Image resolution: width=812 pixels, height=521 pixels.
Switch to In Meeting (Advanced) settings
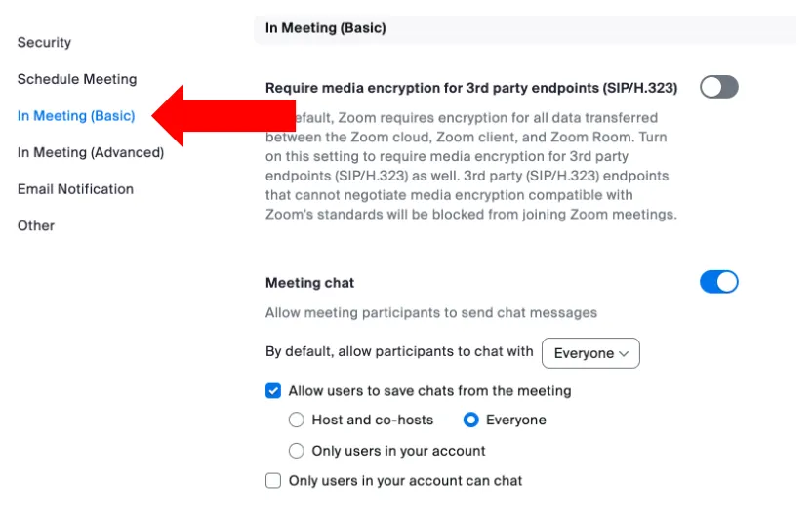click(91, 152)
